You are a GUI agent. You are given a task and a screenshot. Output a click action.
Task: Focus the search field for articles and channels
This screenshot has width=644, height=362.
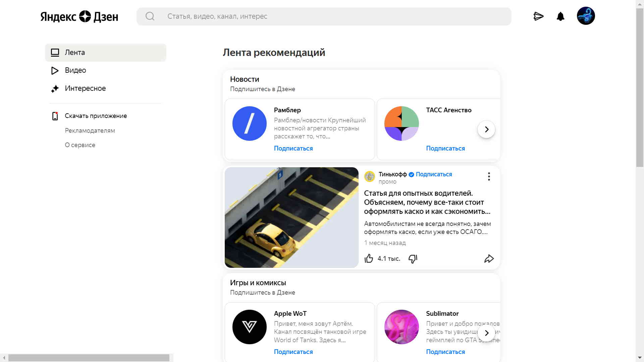tap(324, 16)
